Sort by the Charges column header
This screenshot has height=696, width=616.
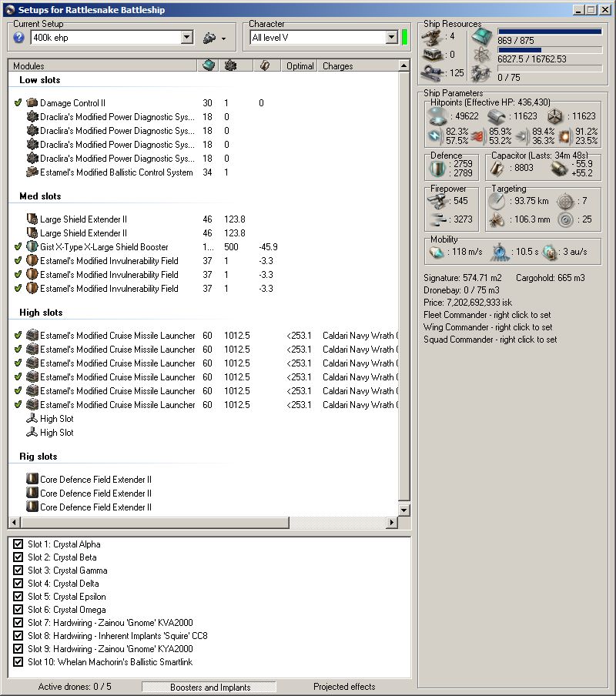[338, 65]
